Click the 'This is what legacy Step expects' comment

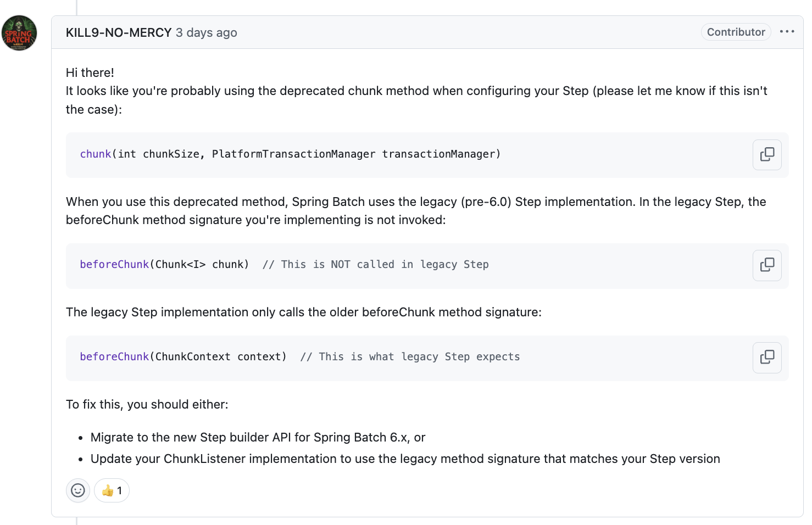tap(410, 357)
